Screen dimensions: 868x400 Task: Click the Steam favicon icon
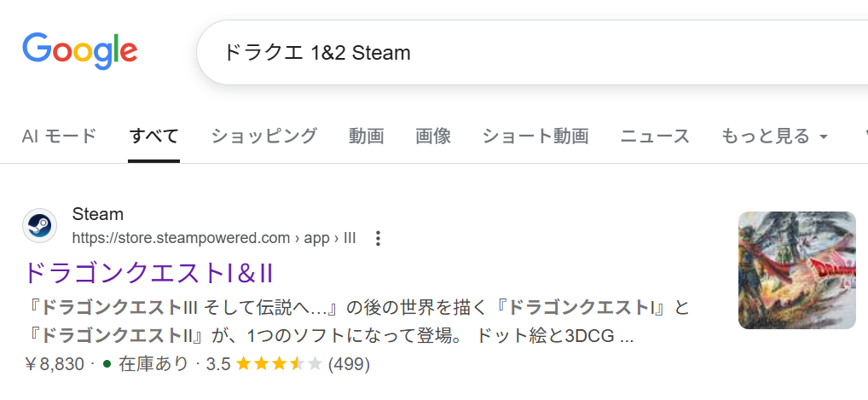tap(39, 226)
